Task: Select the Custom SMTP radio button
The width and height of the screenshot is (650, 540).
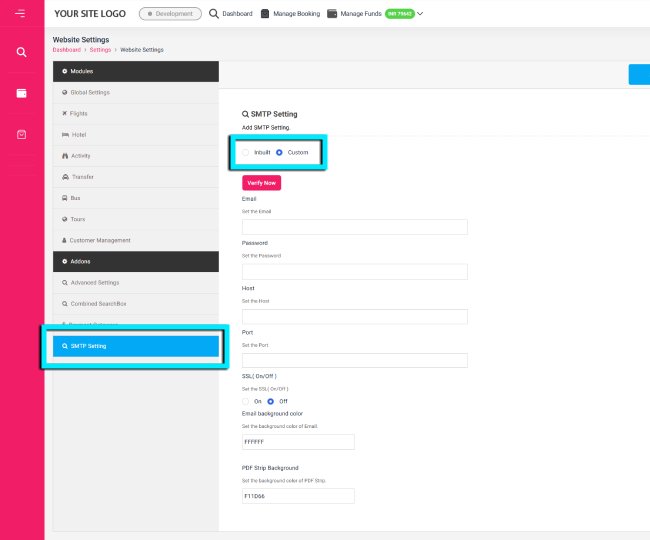Action: click(280, 152)
